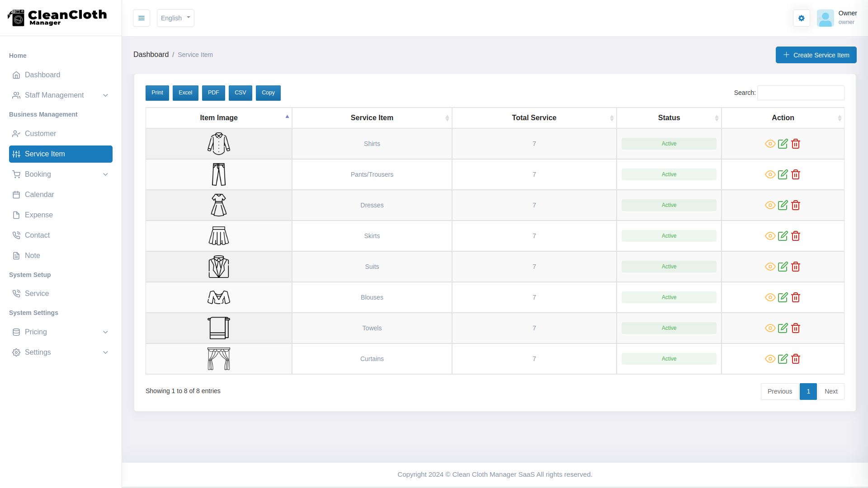Viewport: 868px width, 488px height.
Task: Sort the table by Total Service column
Action: point(534,117)
